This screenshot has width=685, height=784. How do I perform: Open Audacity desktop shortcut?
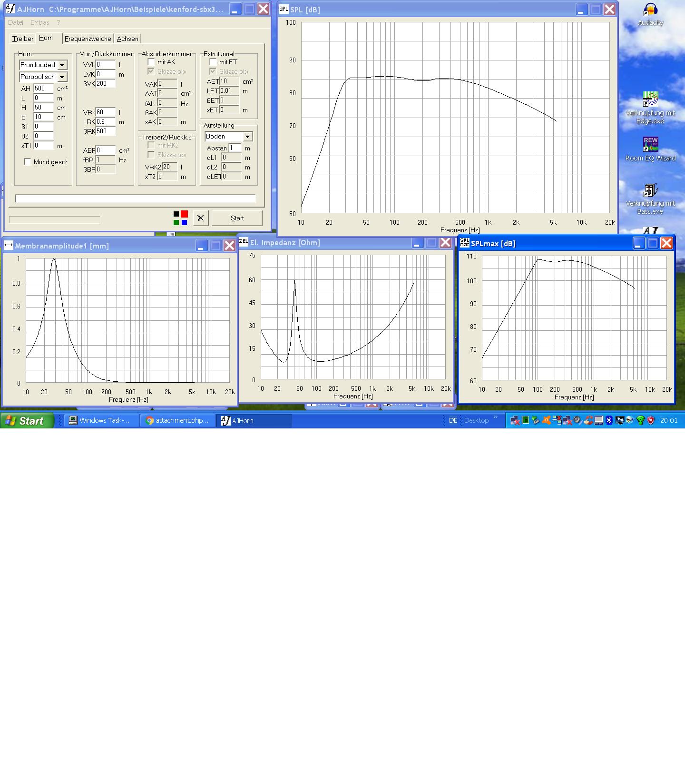(650, 10)
